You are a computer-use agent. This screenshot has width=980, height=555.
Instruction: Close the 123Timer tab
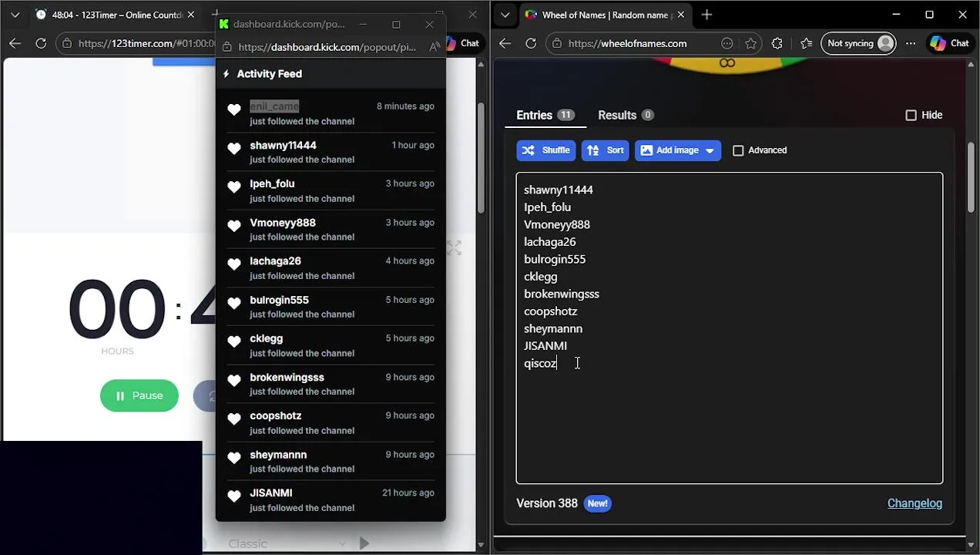(x=193, y=15)
